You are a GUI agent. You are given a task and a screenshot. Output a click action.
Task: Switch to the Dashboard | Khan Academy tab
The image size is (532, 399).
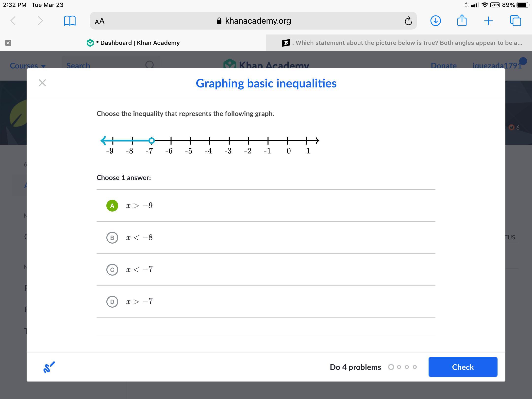[133, 43]
